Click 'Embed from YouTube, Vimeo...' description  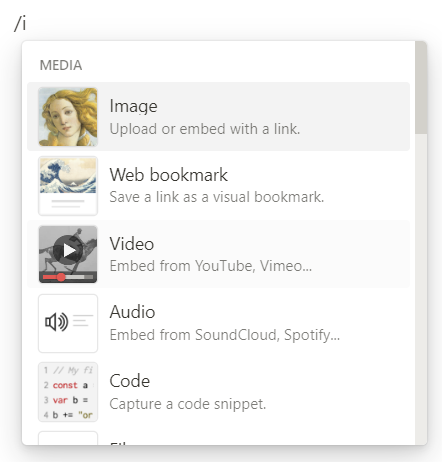[x=211, y=266]
